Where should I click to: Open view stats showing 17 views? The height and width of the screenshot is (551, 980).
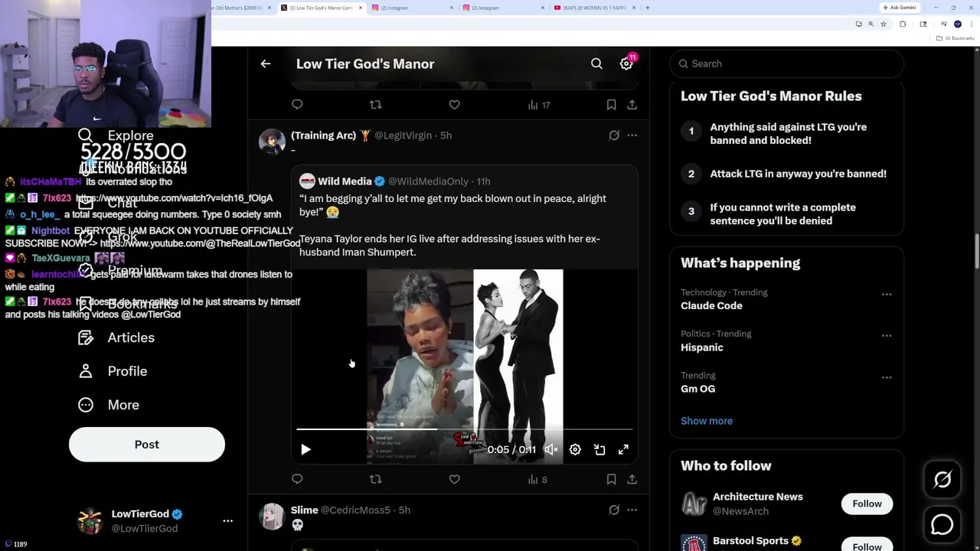(539, 105)
